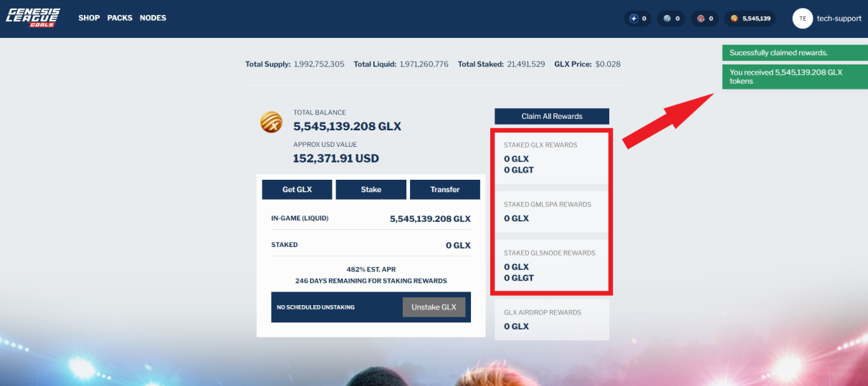Screen dimensions: 868x386
Task: Click the Get GLX button
Action: (x=297, y=190)
